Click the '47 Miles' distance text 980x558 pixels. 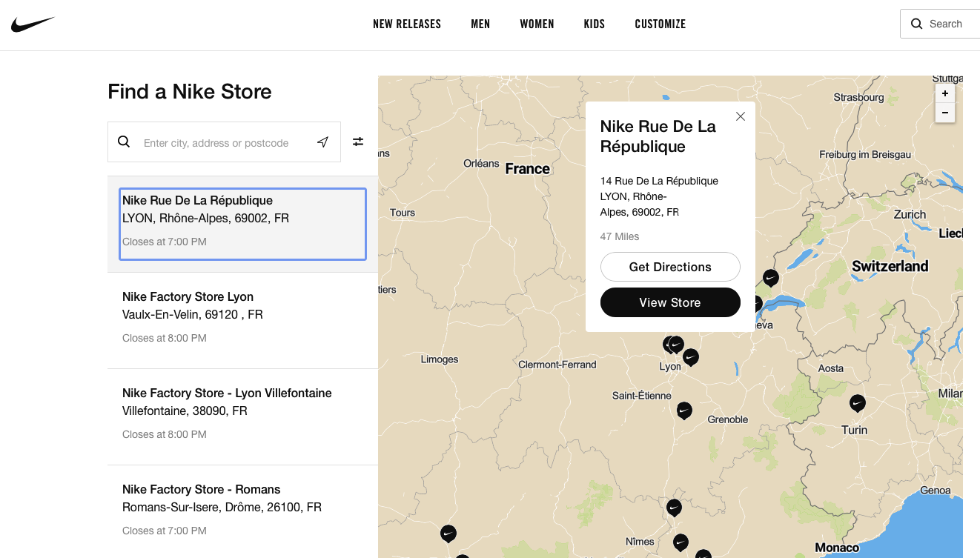pos(620,236)
